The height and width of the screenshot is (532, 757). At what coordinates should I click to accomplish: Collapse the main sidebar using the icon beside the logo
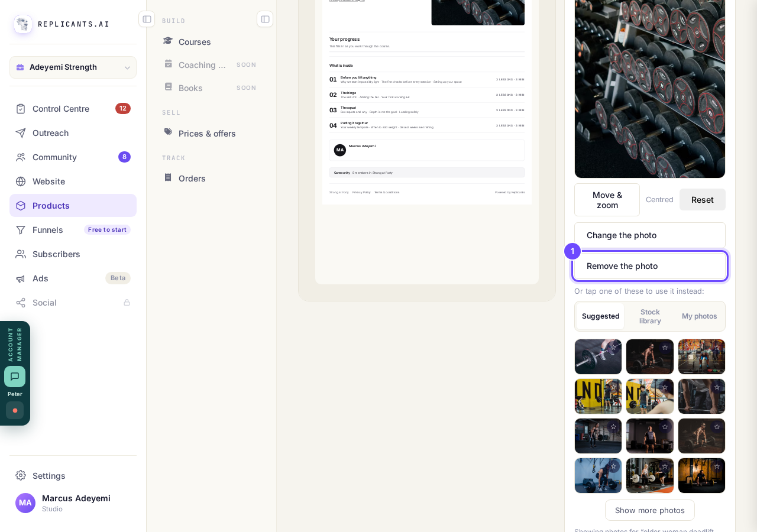147,19
